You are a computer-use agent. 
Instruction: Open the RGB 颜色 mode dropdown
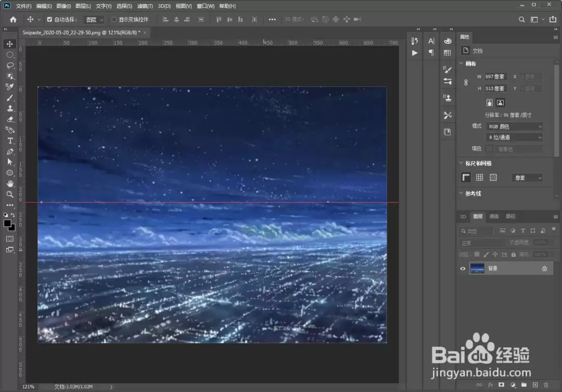click(514, 127)
